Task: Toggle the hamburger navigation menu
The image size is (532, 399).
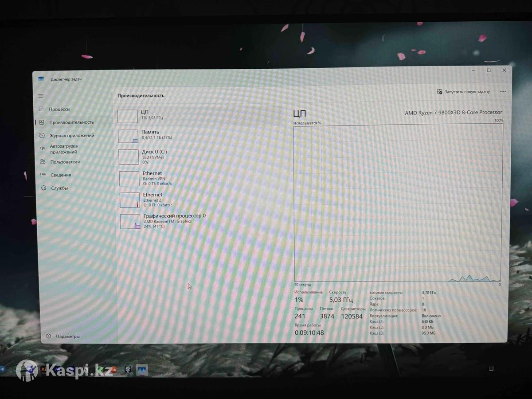Action: [x=41, y=96]
